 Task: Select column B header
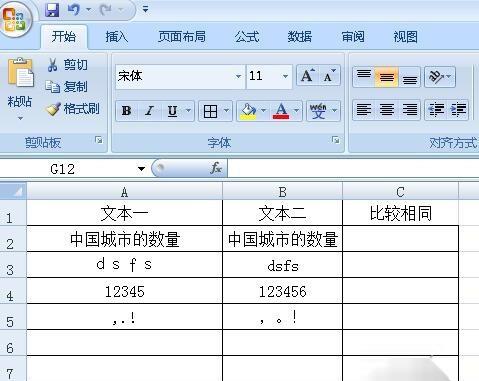coord(282,192)
